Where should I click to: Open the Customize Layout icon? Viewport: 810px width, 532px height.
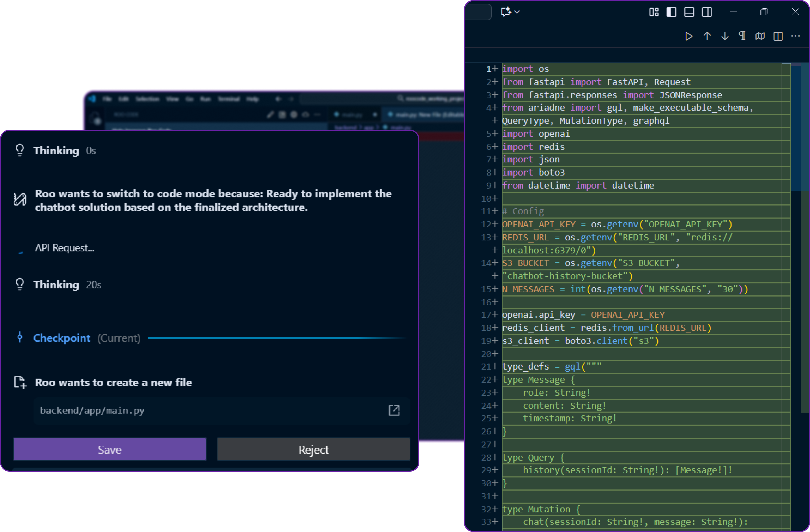click(654, 12)
